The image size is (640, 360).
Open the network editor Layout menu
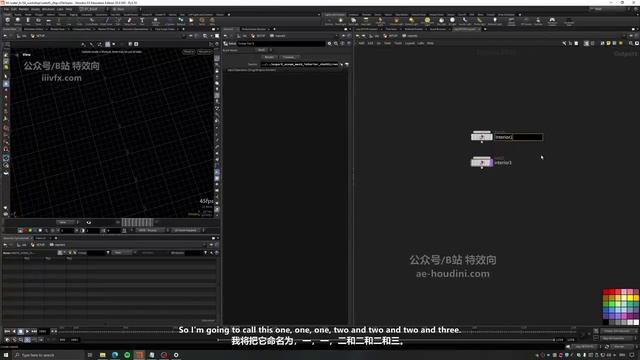(x=410, y=43)
